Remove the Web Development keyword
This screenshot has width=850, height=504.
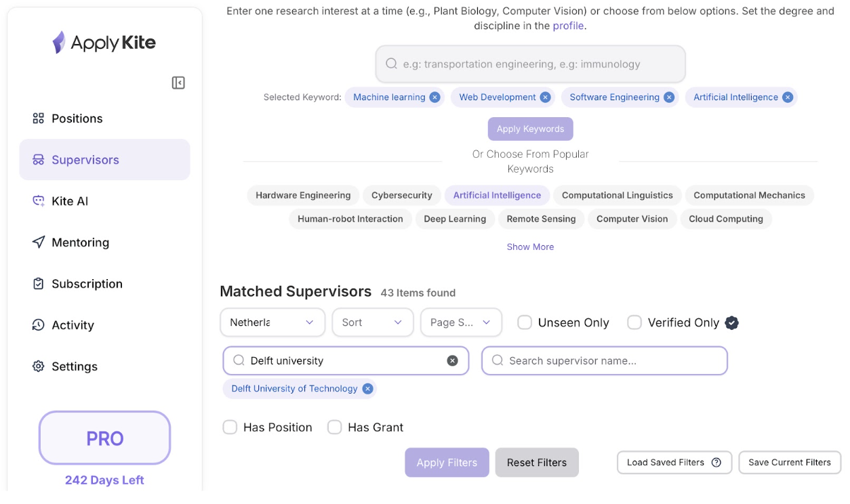click(x=545, y=98)
